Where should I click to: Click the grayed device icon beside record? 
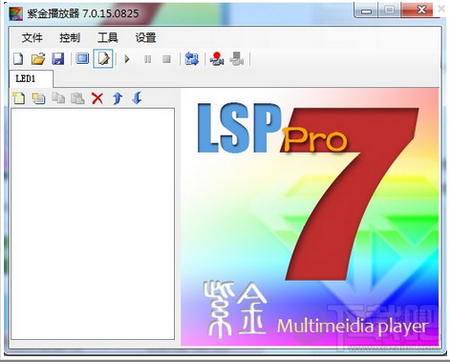coord(237,59)
